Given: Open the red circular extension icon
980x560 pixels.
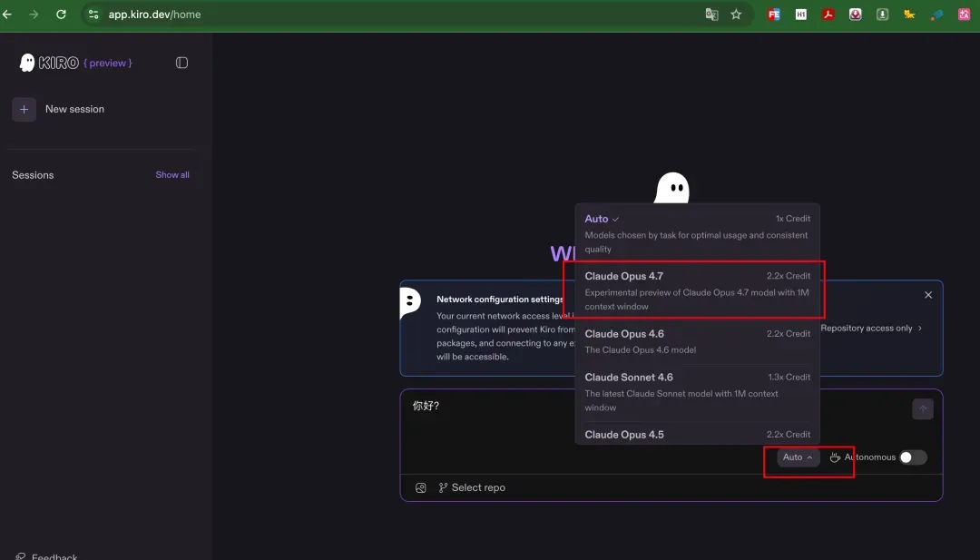Looking at the screenshot, I should click(x=855, y=15).
